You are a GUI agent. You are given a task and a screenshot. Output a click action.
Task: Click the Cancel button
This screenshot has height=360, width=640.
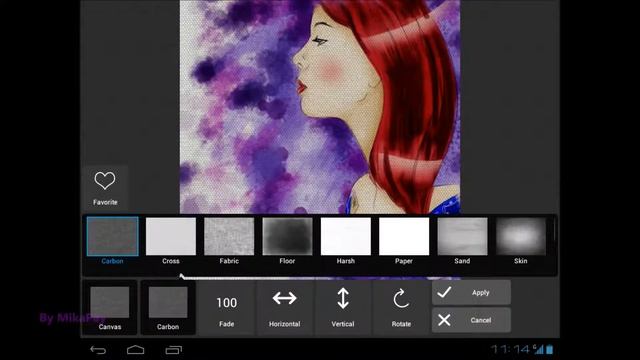[x=471, y=320]
